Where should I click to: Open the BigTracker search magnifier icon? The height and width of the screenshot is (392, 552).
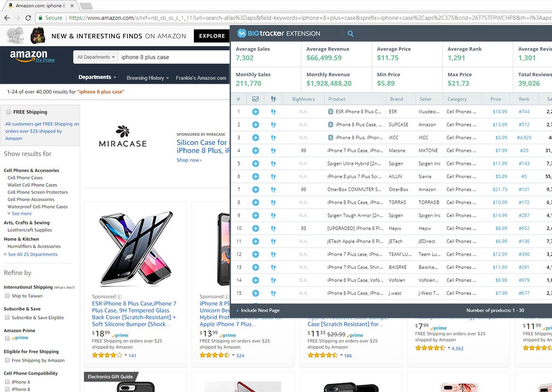coord(350,33)
